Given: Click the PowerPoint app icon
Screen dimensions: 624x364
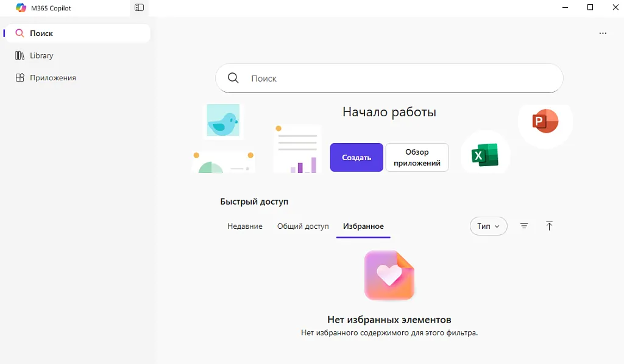Looking at the screenshot, I should [544, 121].
